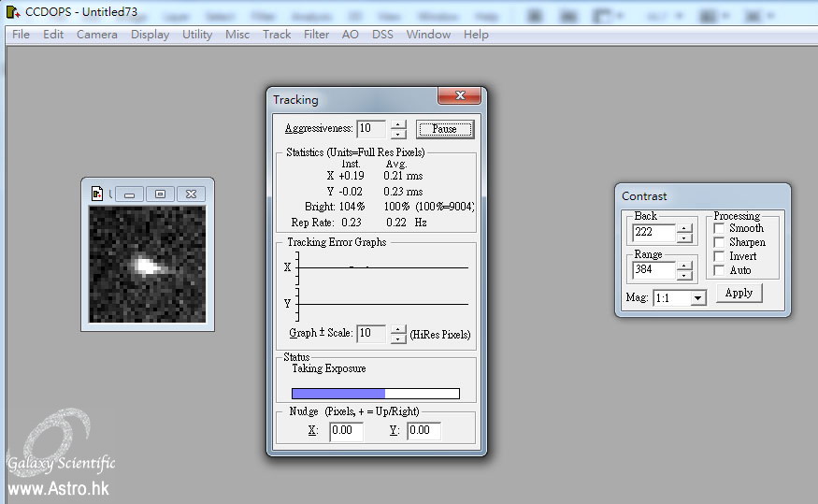Viewport: 818px width, 504px height.
Task: Decrease Graph Scale with the down arrow
Action: tap(399, 338)
